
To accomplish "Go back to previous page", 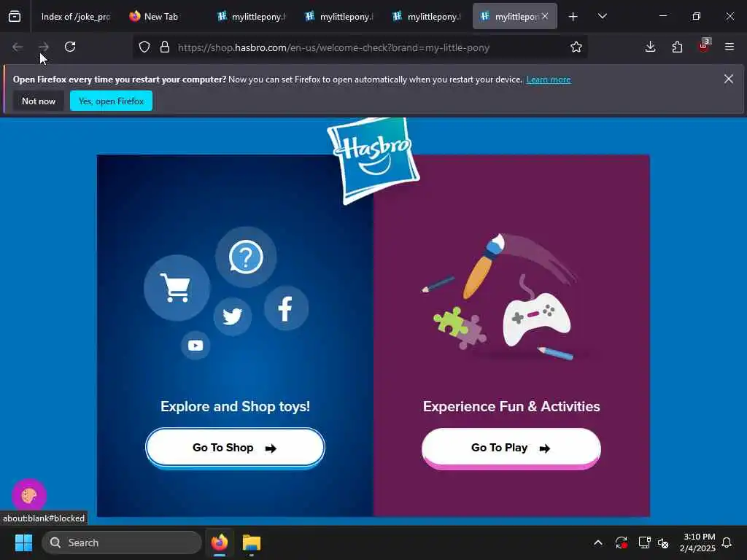I will (x=18, y=47).
